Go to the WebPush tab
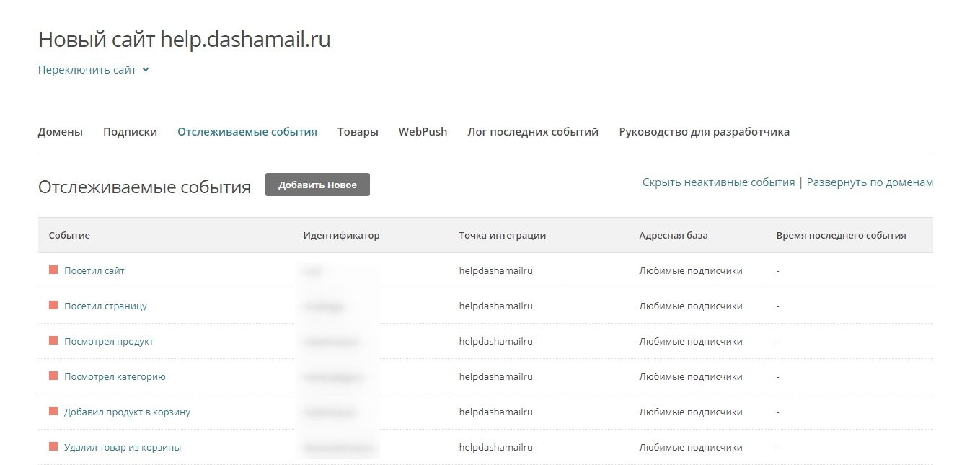 423,132
